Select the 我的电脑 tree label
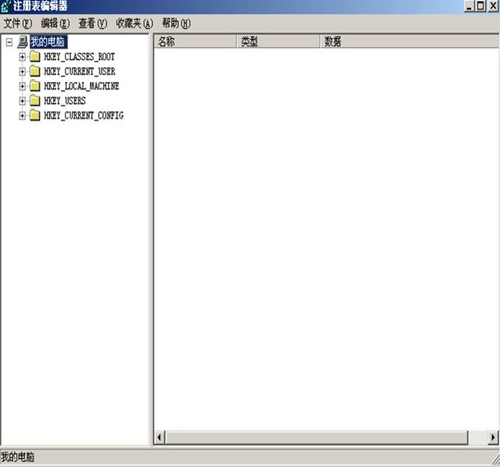Image resolution: width=500 pixels, height=467 pixels. tap(48, 42)
